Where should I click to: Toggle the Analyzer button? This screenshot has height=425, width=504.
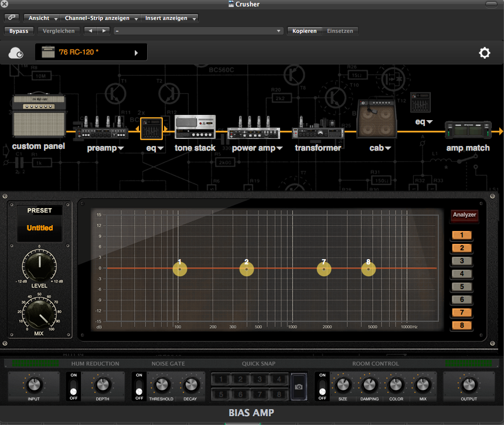point(465,215)
